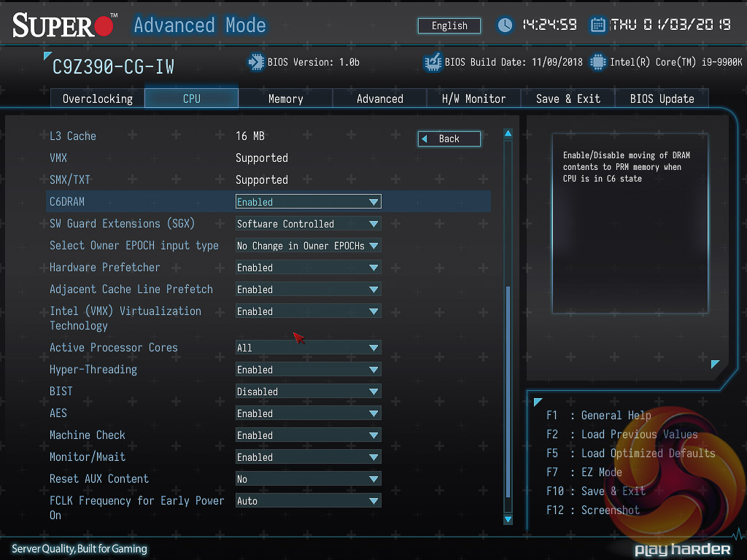This screenshot has width=747, height=560.
Task: Expand Intel (VMX) Virtualization Technology dropdown
Action: 309,311
